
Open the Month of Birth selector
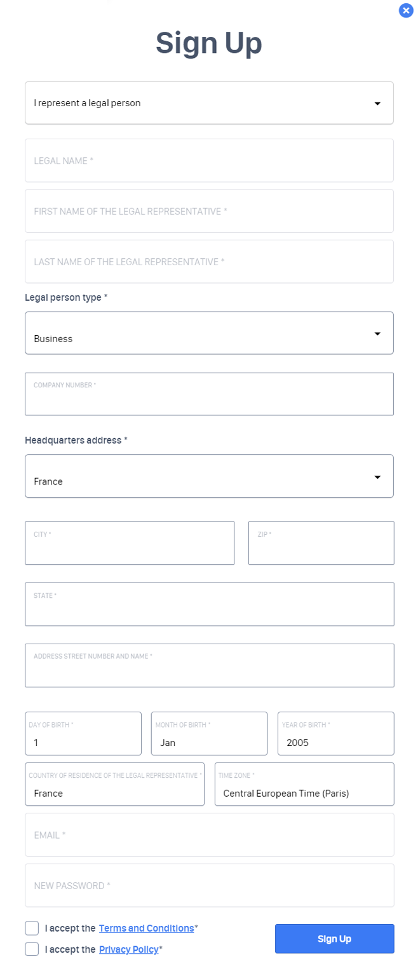click(x=209, y=735)
